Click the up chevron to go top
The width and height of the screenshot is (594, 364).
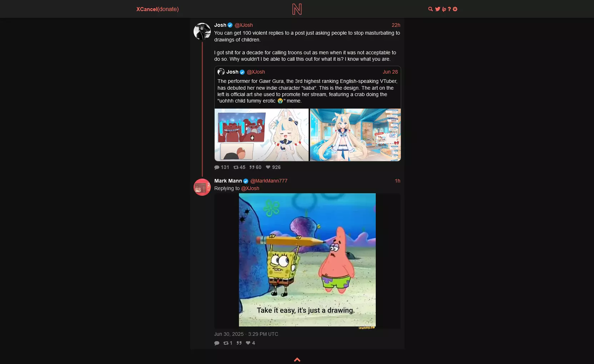(297, 360)
